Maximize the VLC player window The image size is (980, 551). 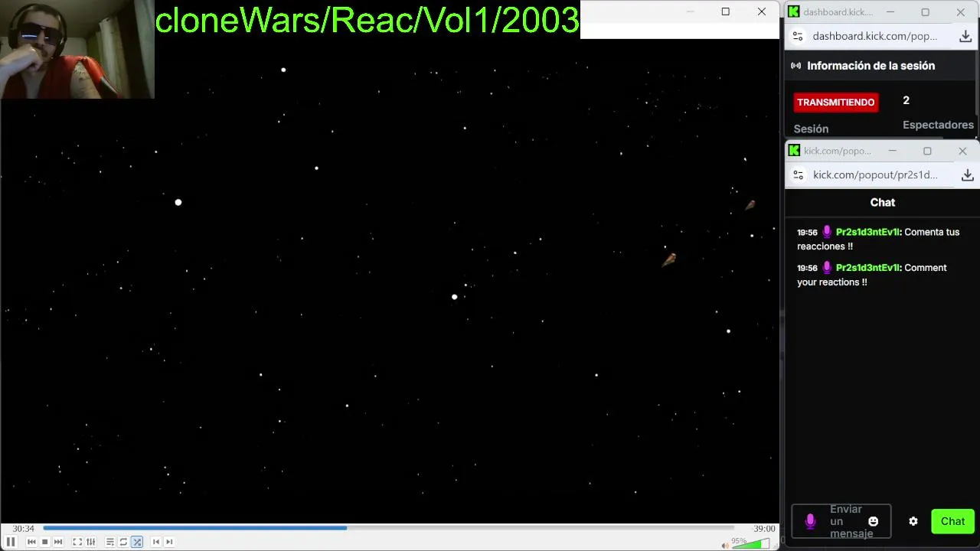tap(726, 11)
